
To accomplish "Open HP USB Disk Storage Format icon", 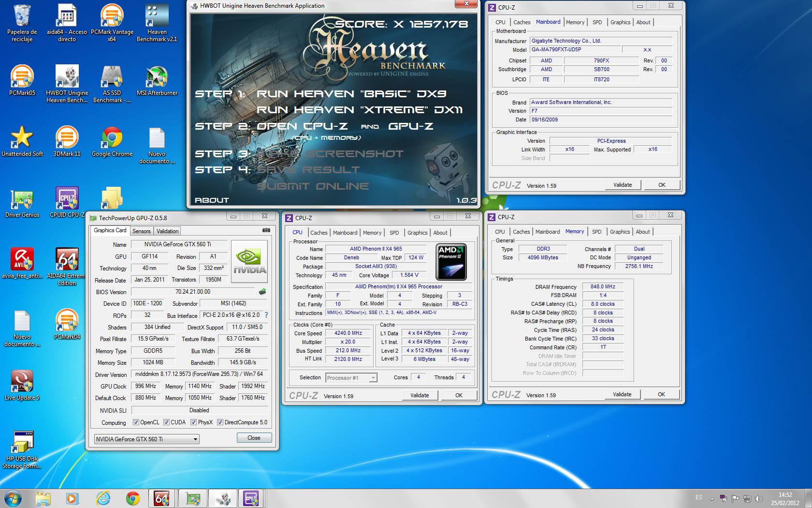I will click(x=22, y=449).
